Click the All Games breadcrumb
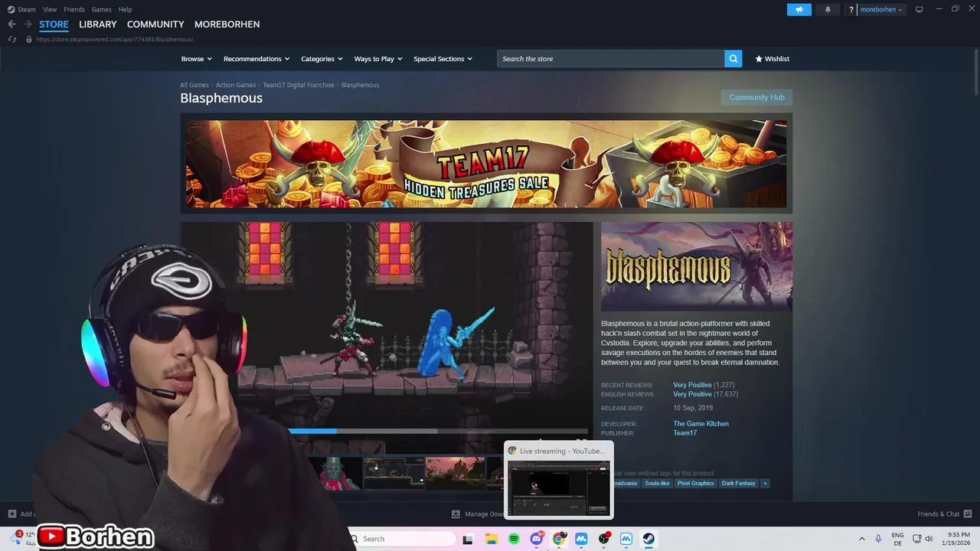Screen dimensions: 980x551 (x=194, y=85)
